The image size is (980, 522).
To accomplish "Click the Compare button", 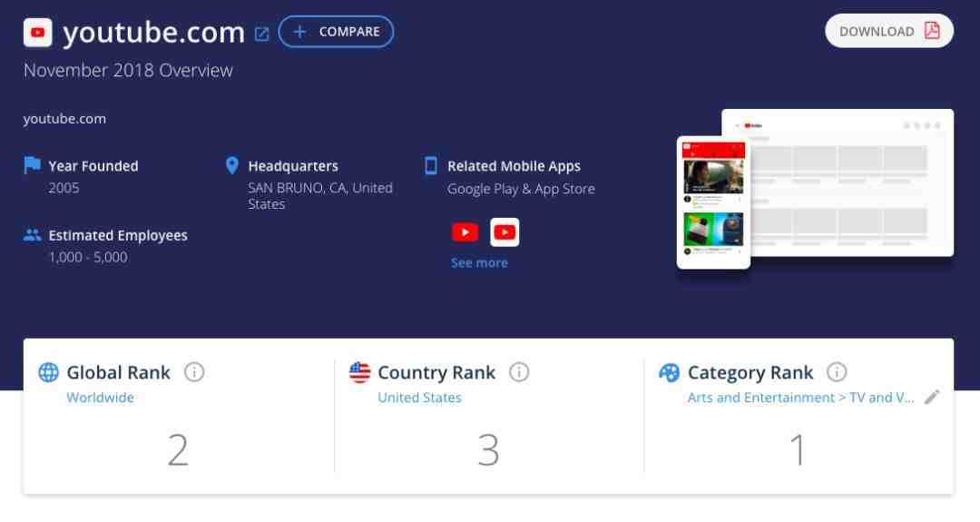I will click(337, 31).
